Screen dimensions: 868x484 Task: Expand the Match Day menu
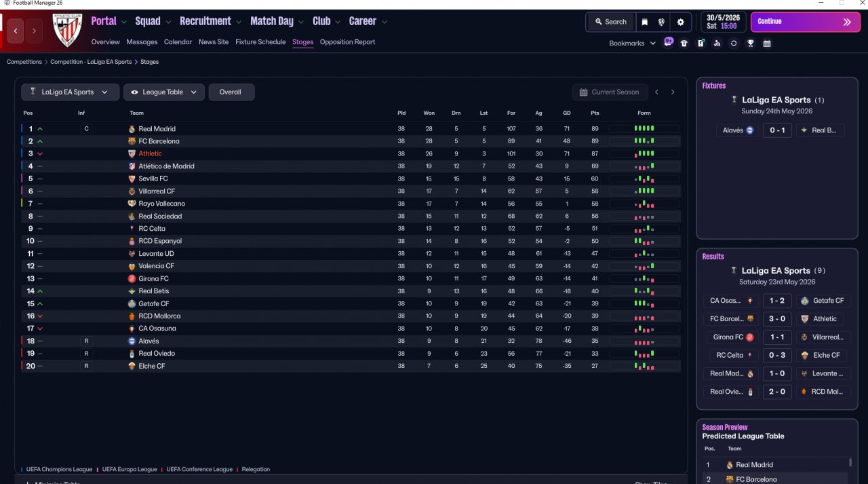(277, 21)
